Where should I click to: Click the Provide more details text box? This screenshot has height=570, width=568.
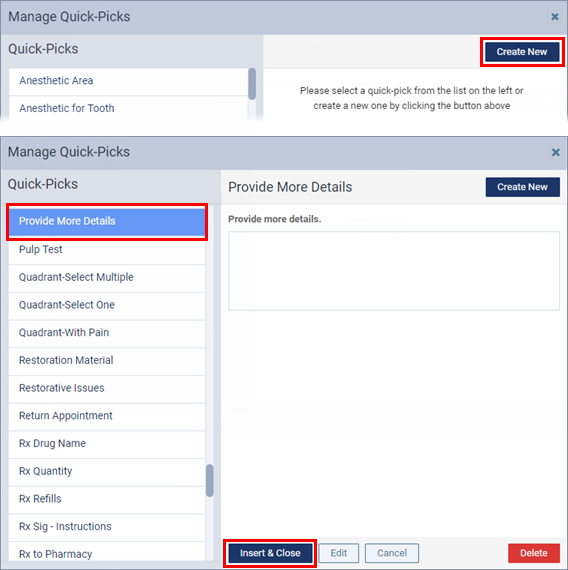click(x=394, y=271)
